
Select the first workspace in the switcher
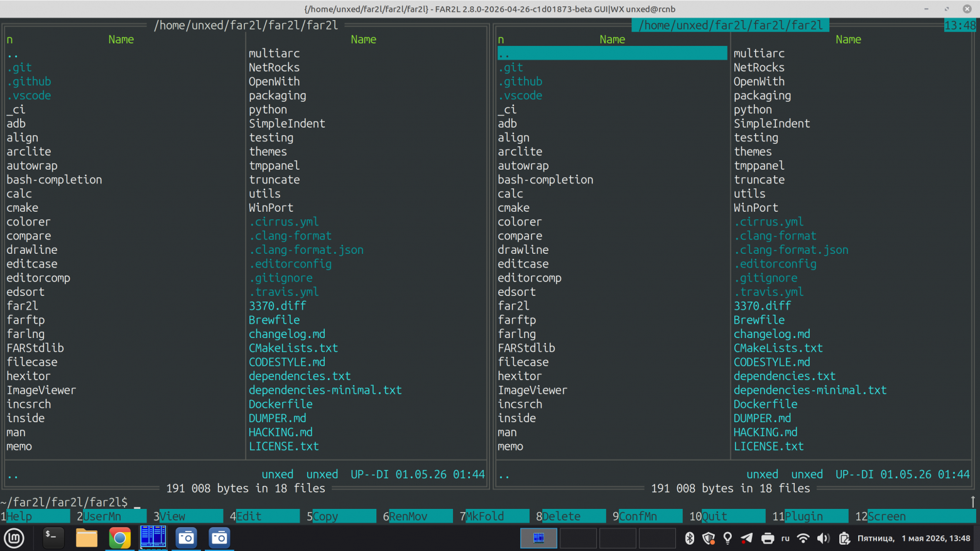pos(538,538)
